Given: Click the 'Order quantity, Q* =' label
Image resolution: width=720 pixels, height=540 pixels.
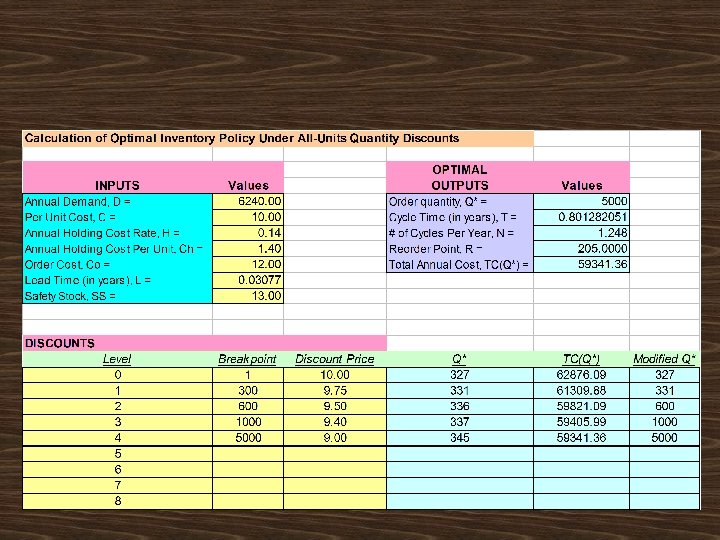Looking at the screenshot, I should click(460, 202).
